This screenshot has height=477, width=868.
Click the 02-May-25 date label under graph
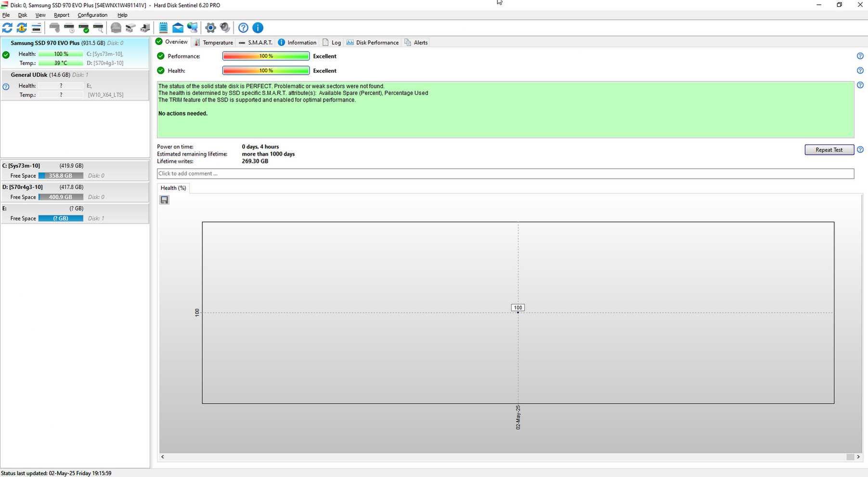click(518, 417)
